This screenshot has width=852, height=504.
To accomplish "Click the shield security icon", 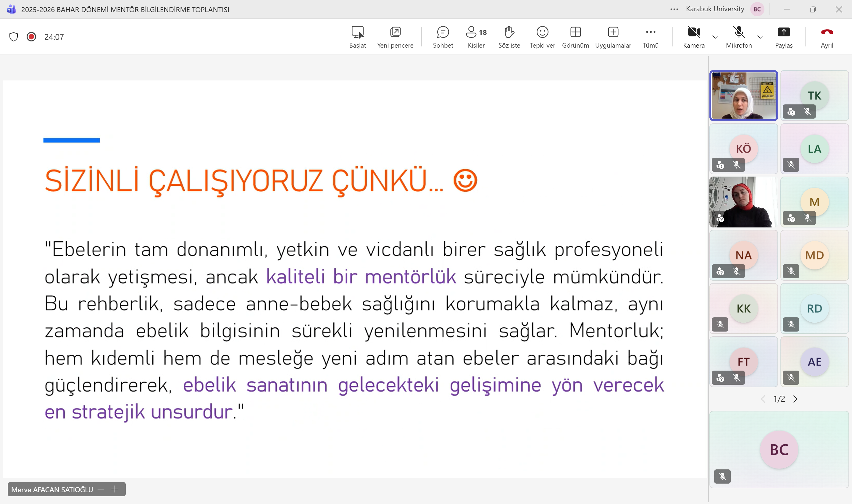I will [x=14, y=37].
